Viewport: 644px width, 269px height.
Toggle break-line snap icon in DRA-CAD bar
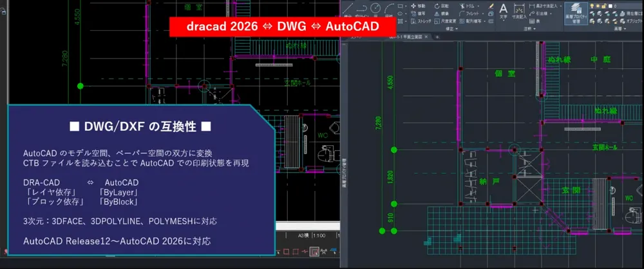pyautogui.click(x=305, y=252)
